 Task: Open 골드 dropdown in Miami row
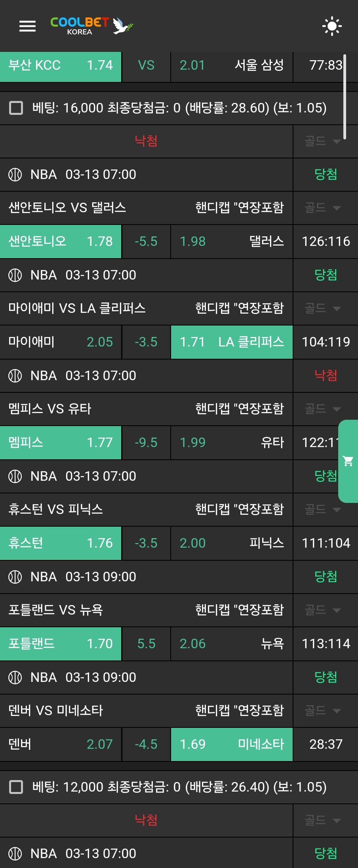(322, 308)
